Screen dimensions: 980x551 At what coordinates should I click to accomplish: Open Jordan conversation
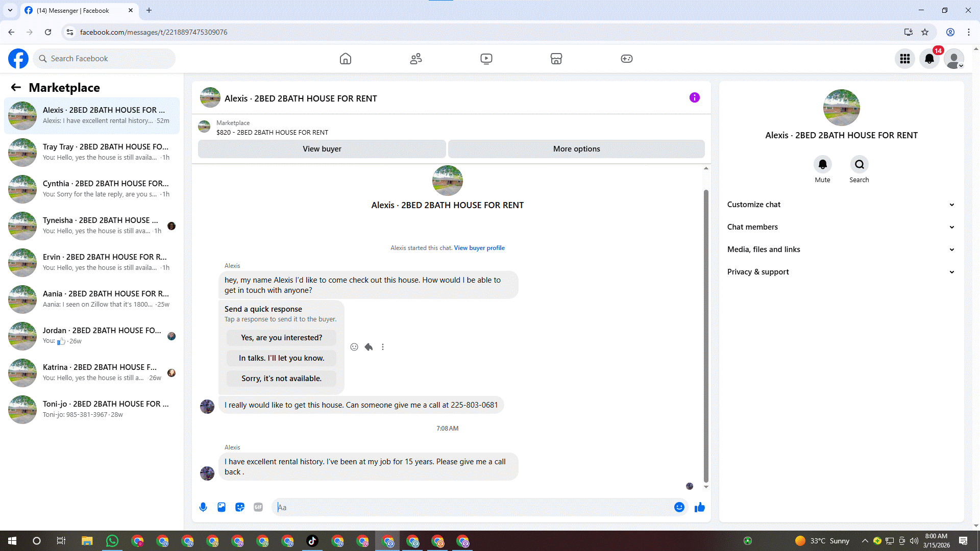tap(92, 336)
